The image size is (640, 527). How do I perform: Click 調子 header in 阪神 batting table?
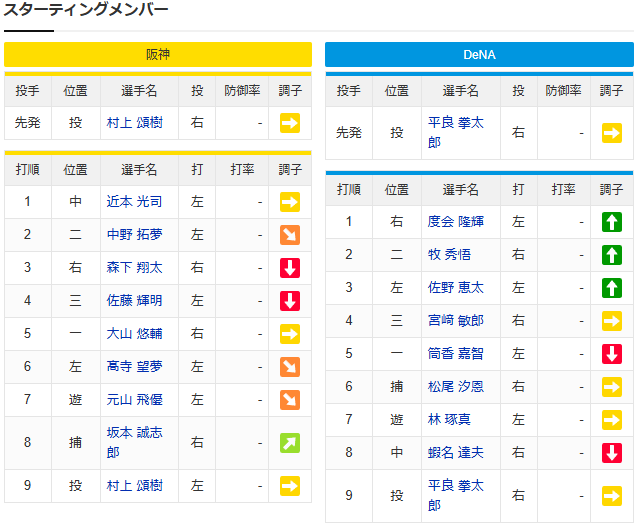point(290,169)
